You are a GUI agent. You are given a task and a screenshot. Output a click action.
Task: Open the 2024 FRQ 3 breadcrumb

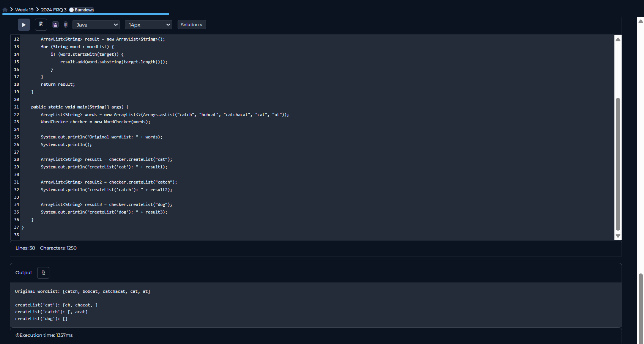tap(54, 10)
